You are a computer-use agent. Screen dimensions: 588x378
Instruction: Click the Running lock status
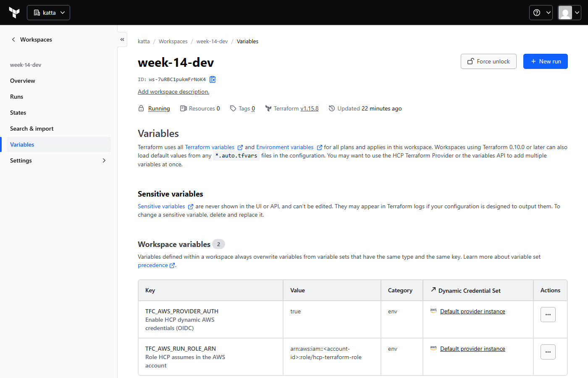[x=159, y=108]
